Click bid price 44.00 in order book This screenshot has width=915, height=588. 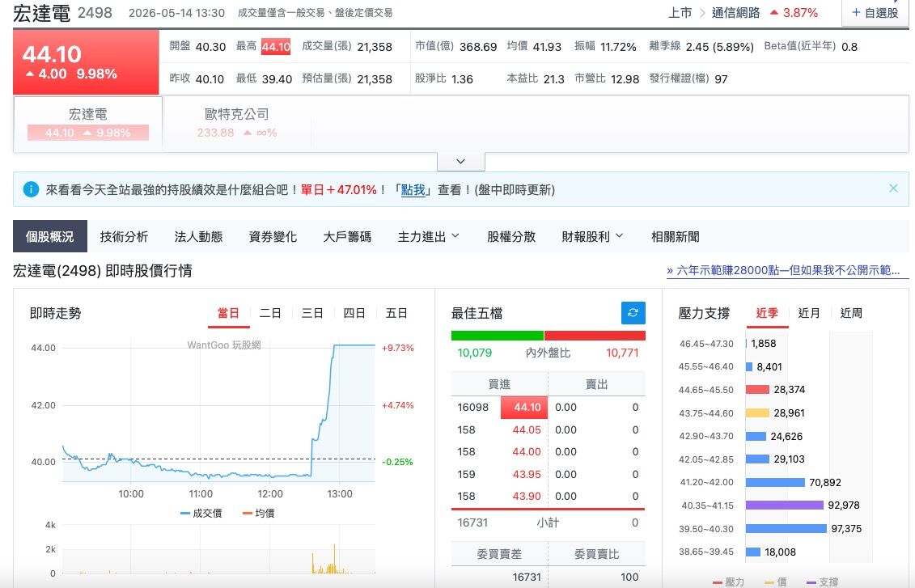pos(527,452)
